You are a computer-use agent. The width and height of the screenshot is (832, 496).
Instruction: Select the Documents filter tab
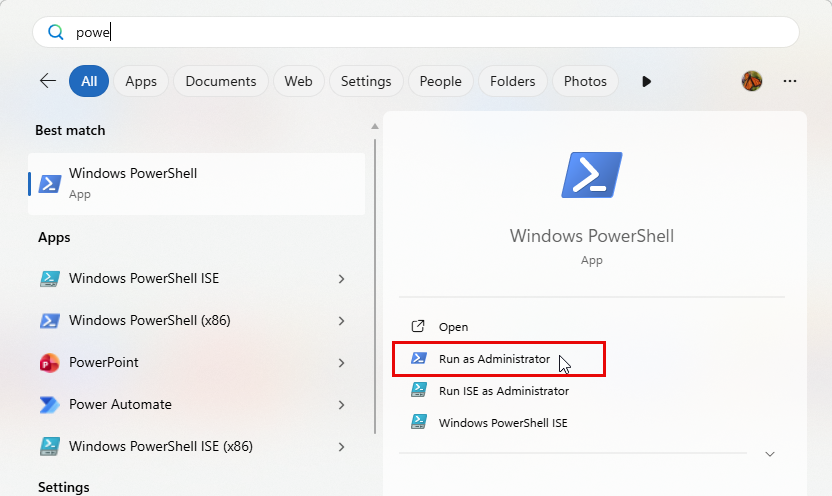point(221,81)
